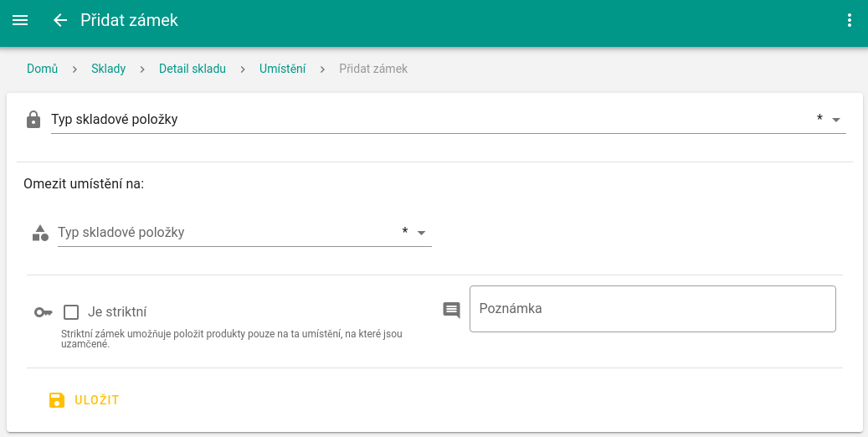Screen dimensions: 868x437
Task: Open the three-dot more options menu
Action: (850, 20)
